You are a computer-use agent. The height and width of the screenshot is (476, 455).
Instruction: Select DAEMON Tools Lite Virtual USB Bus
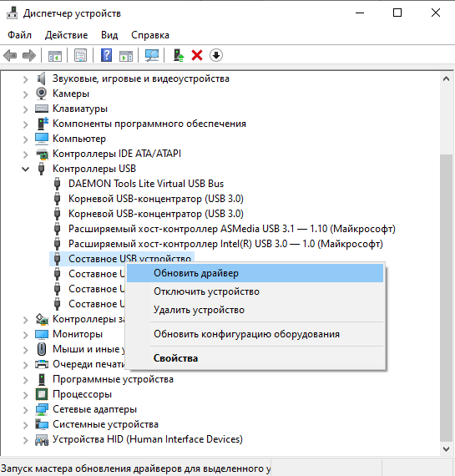(146, 184)
